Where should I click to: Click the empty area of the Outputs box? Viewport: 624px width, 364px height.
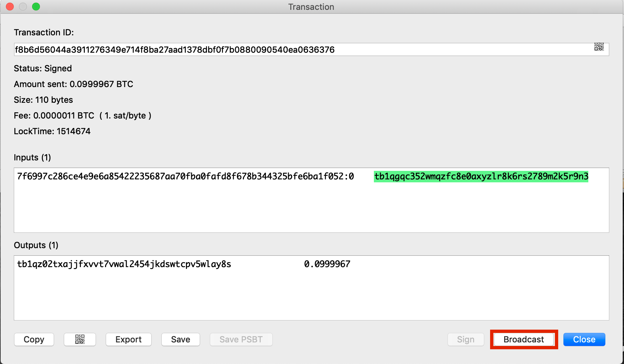click(311, 295)
